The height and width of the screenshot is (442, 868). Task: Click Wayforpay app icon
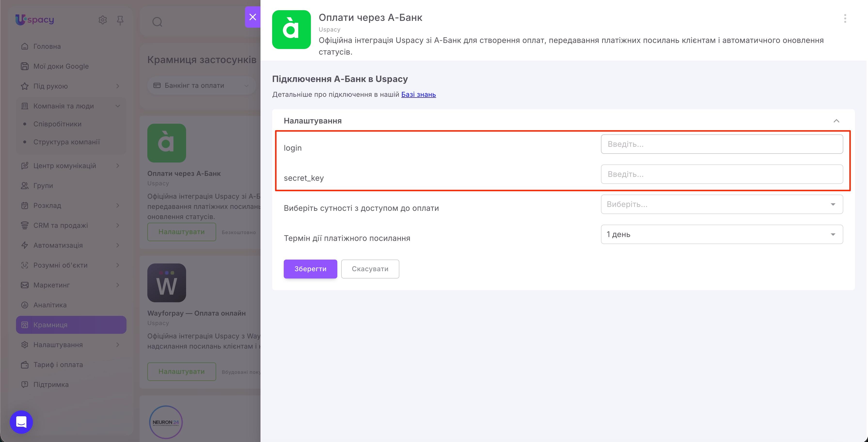(x=167, y=283)
